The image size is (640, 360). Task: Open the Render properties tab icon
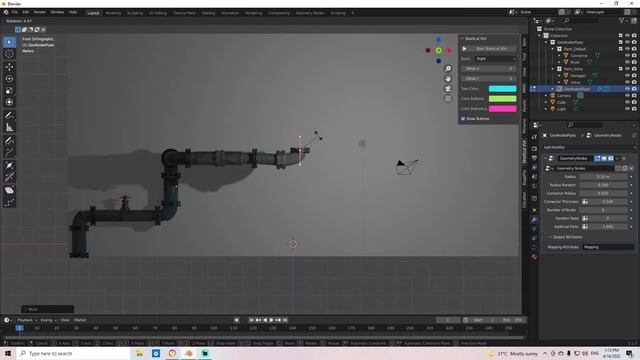point(534,148)
